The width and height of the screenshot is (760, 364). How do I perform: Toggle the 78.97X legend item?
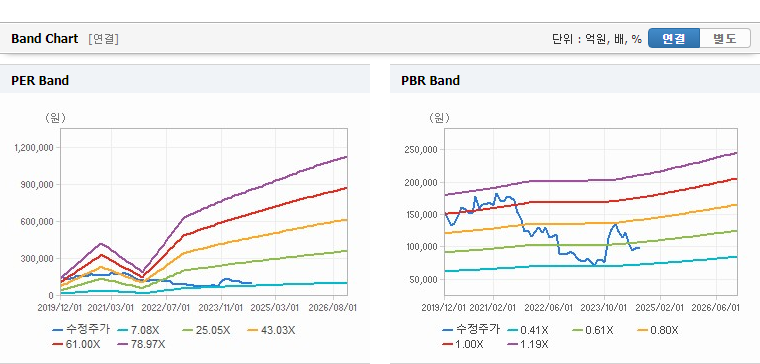tap(142, 344)
